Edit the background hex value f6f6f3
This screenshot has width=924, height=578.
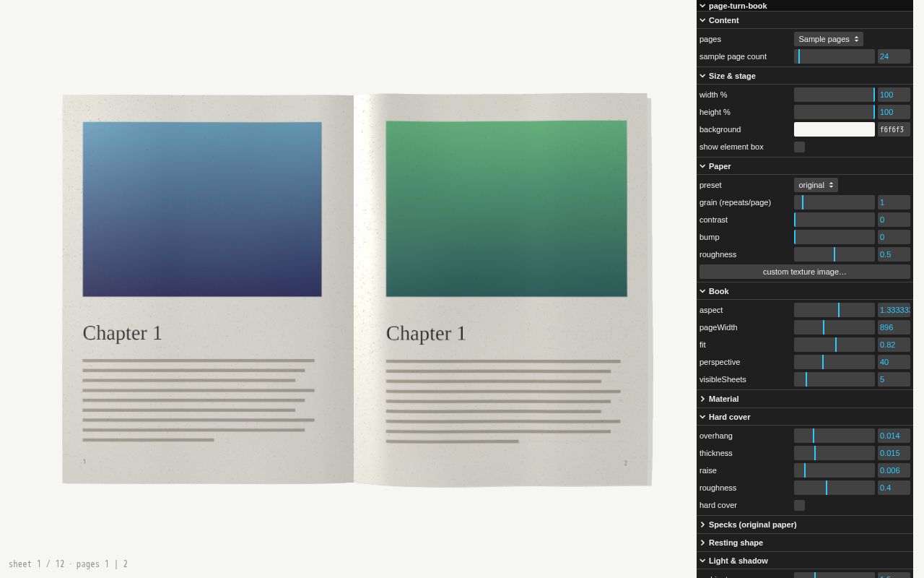click(894, 129)
